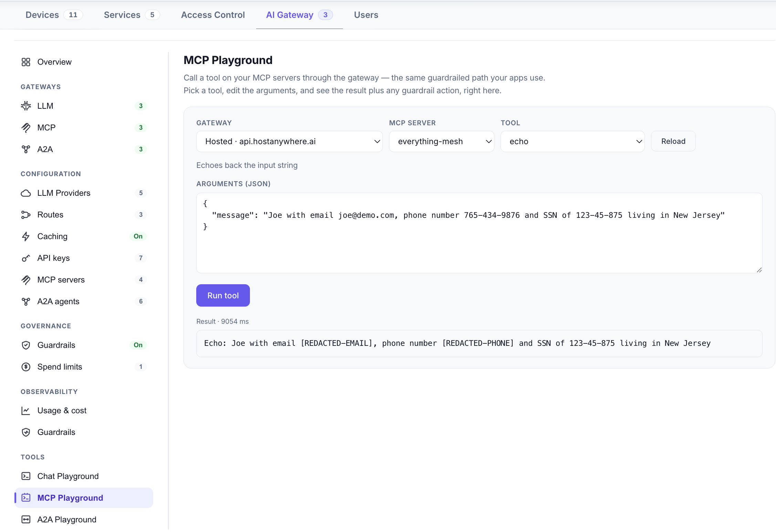Click the Reload button

point(673,141)
